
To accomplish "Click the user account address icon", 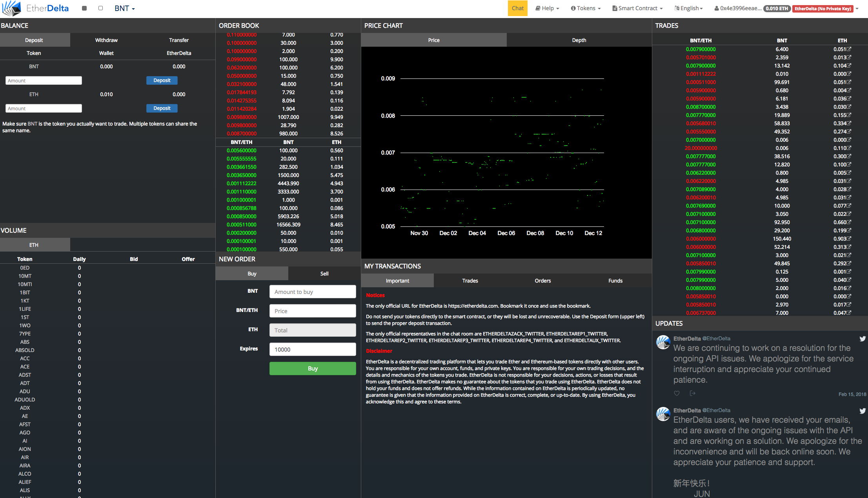I will pyautogui.click(x=717, y=8).
